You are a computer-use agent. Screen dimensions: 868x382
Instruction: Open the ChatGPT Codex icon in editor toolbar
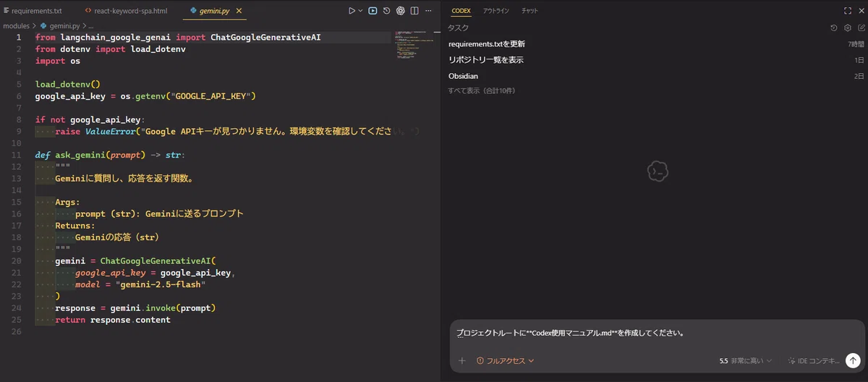click(x=400, y=11)
